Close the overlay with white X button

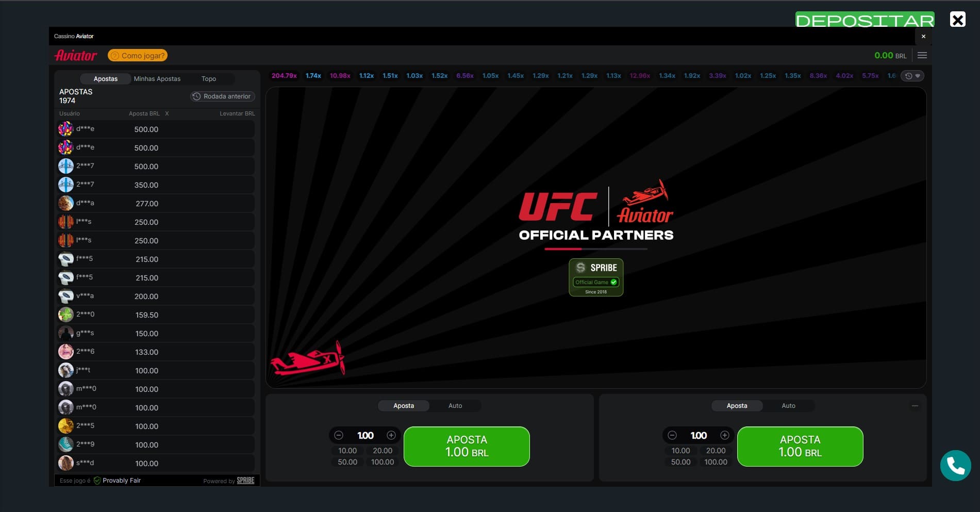pos(958,20)
